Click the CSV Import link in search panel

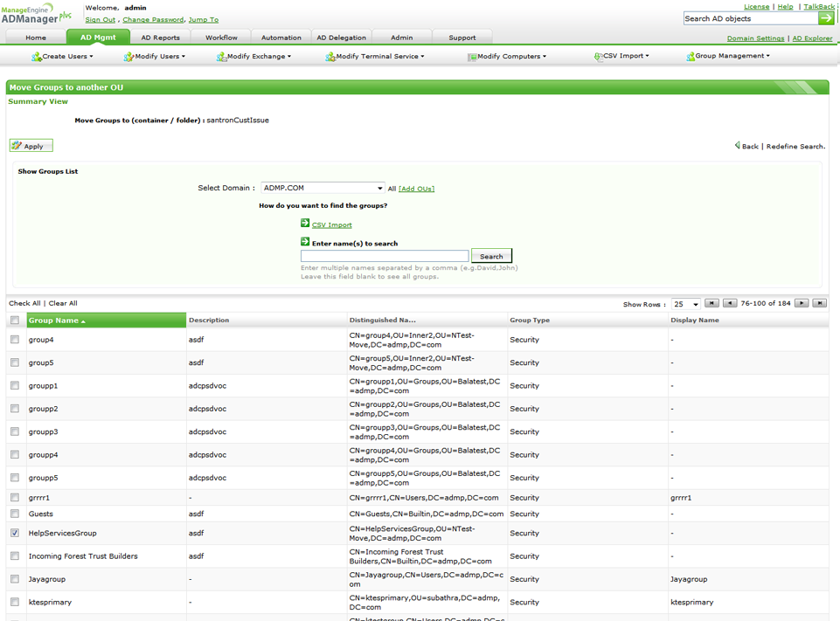pos(331,224)
